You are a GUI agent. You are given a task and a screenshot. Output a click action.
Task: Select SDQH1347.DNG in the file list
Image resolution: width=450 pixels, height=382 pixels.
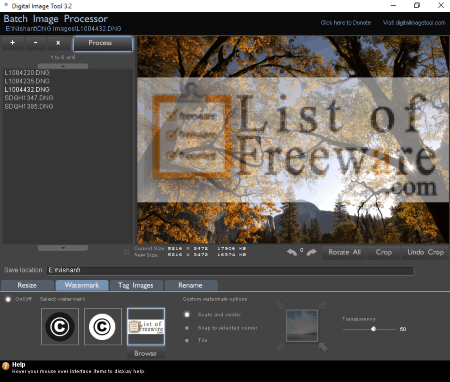(x=29, y=98)
